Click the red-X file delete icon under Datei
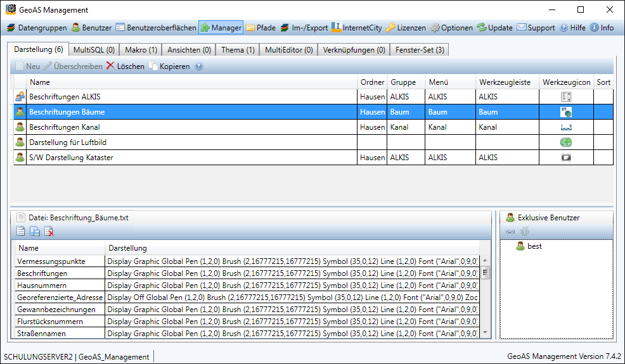 [49, 231]
